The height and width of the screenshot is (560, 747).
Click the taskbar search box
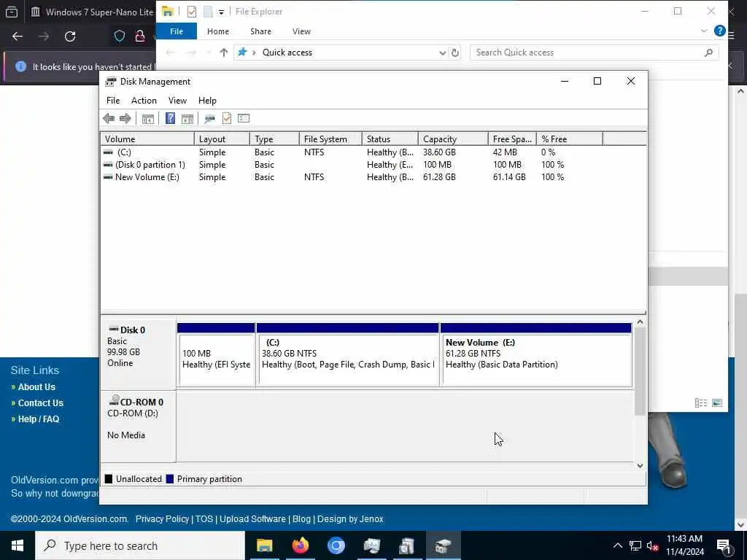coord(140,545)
